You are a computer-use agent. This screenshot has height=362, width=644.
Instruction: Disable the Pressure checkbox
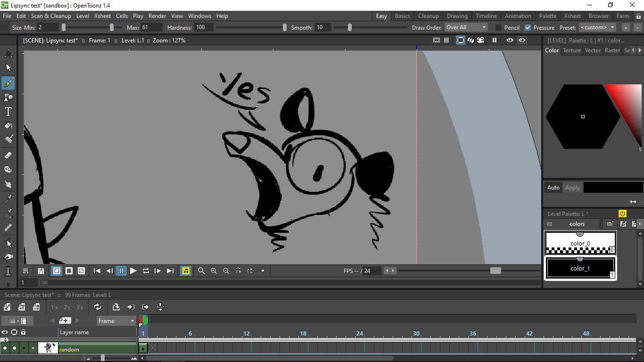point(527,27)
